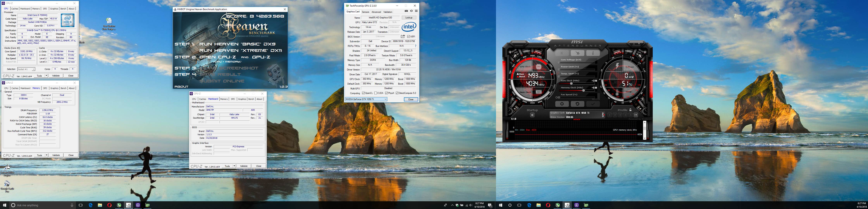Screen dimensions: 868x209
Task: Toggle OpenCL checkbox in GPU-Z
Action: point(363,93)
